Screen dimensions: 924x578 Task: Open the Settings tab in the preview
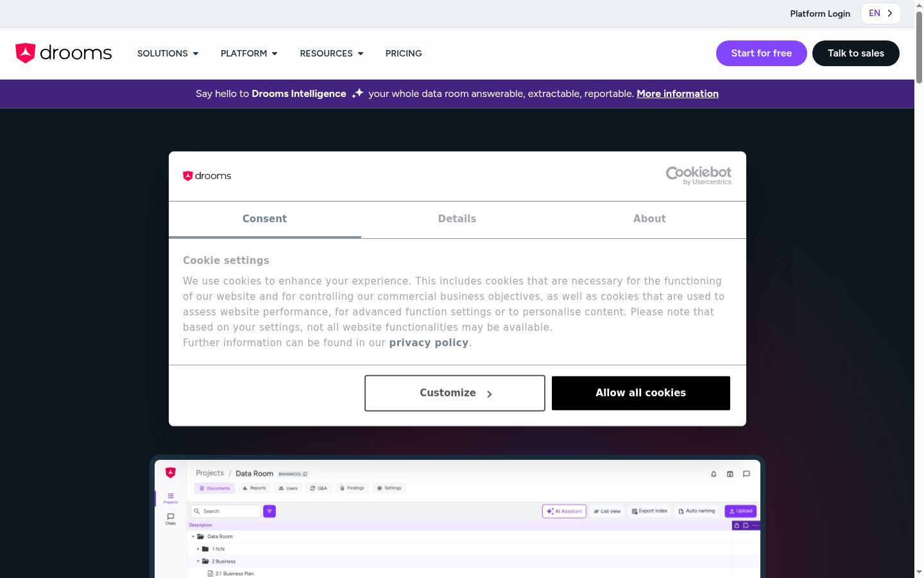389,488
